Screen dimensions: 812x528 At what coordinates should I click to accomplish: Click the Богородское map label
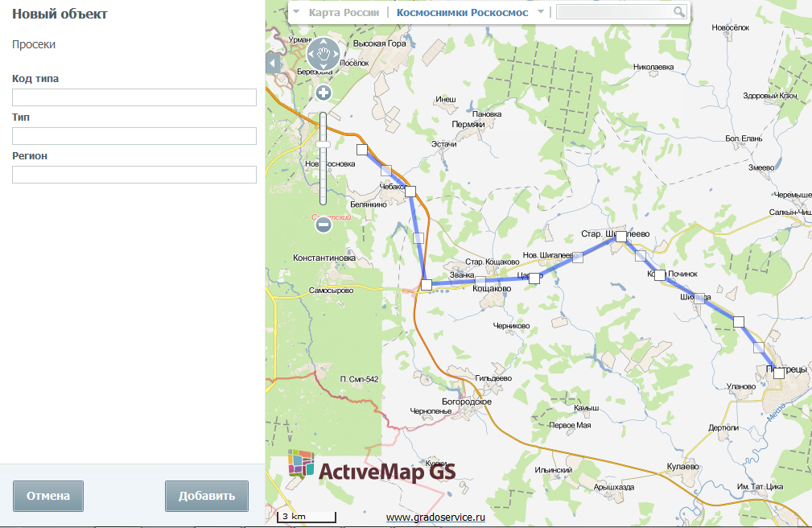point(467,402)
